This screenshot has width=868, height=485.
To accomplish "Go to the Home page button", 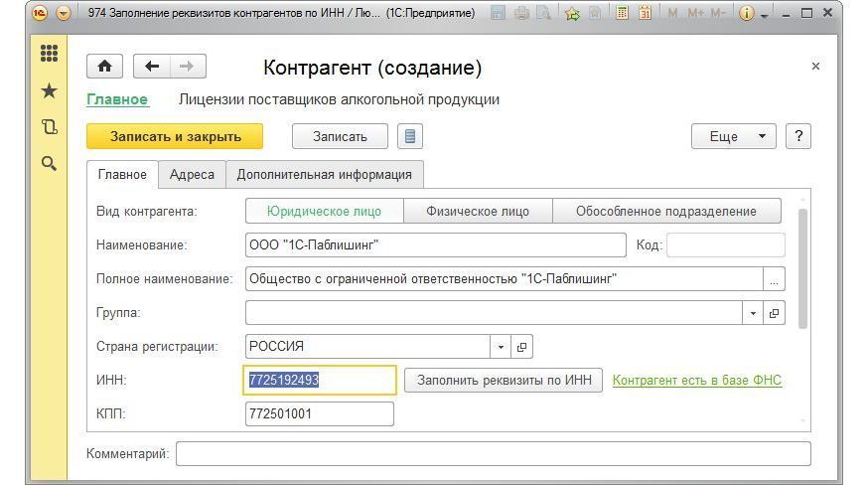I will (104, 67).
